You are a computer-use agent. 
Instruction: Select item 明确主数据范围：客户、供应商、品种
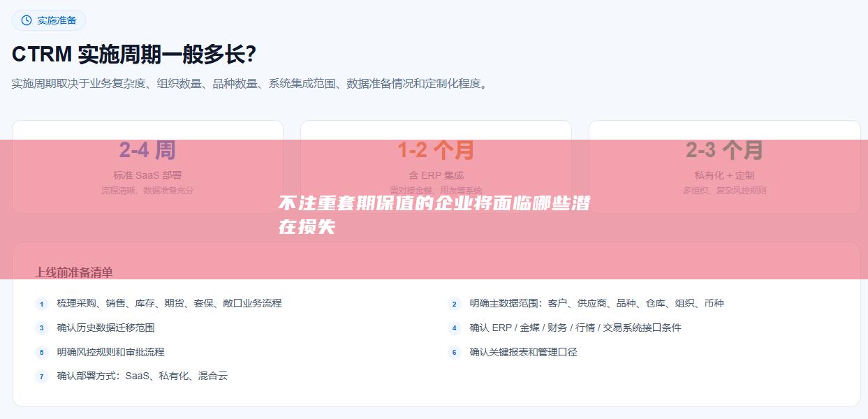597,303
